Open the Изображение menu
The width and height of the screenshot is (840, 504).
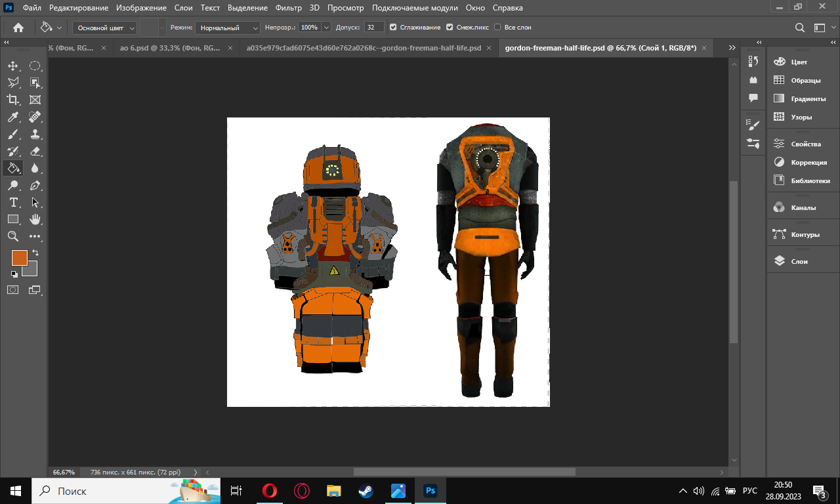(x=142, y=8)
